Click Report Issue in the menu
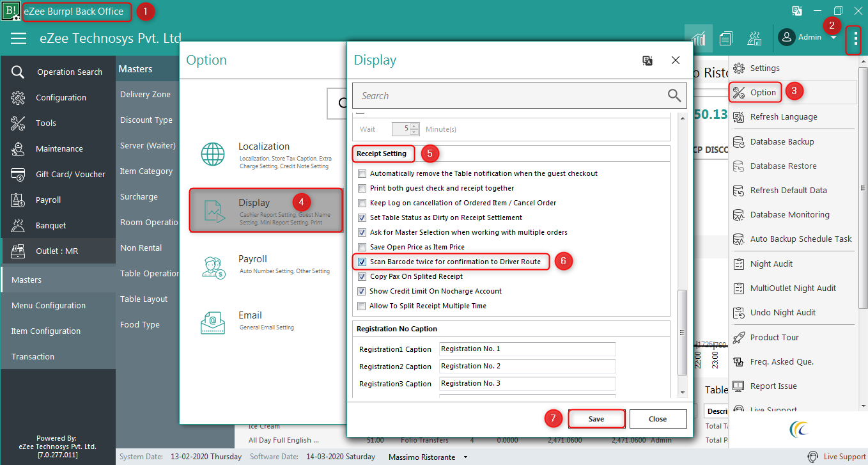Screen dimensions: 868x465 (773, 386)
